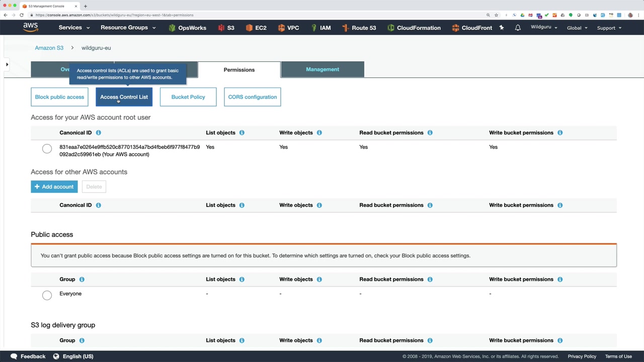644x362 pixels.
Task: Open the Feedback link in footer
Action: point(28,356)
